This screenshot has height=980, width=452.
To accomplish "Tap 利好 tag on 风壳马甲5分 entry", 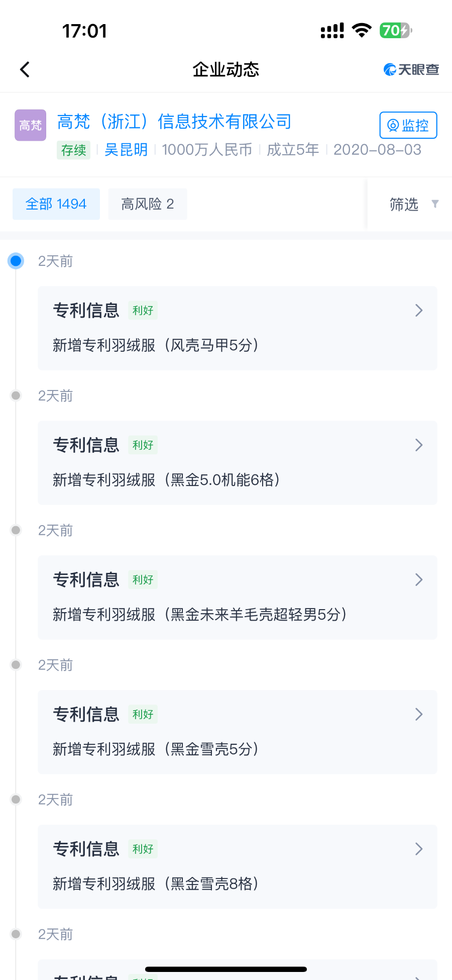I will point(143,311).
